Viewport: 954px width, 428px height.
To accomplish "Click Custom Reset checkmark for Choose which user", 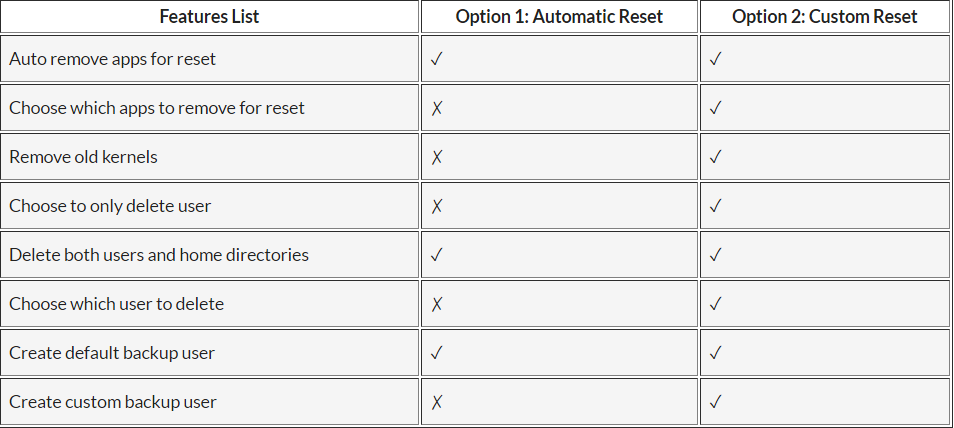I will (x=716, y=304).
